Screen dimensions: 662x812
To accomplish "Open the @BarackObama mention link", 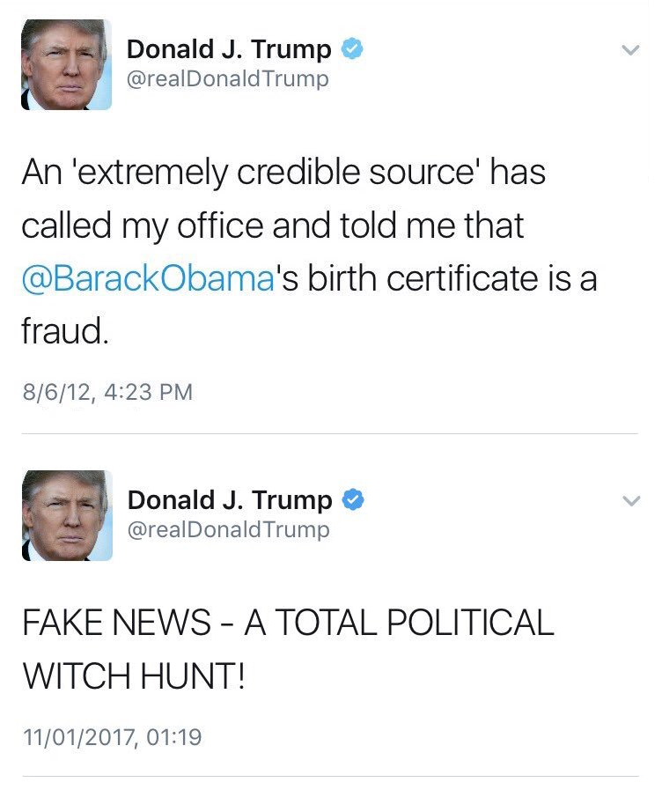I will [148, 278].
